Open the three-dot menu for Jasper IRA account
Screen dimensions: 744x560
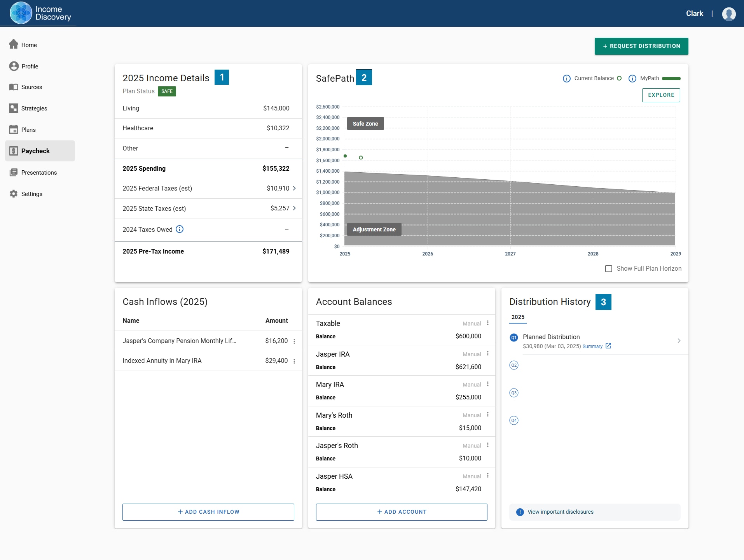tap(488, 353)
